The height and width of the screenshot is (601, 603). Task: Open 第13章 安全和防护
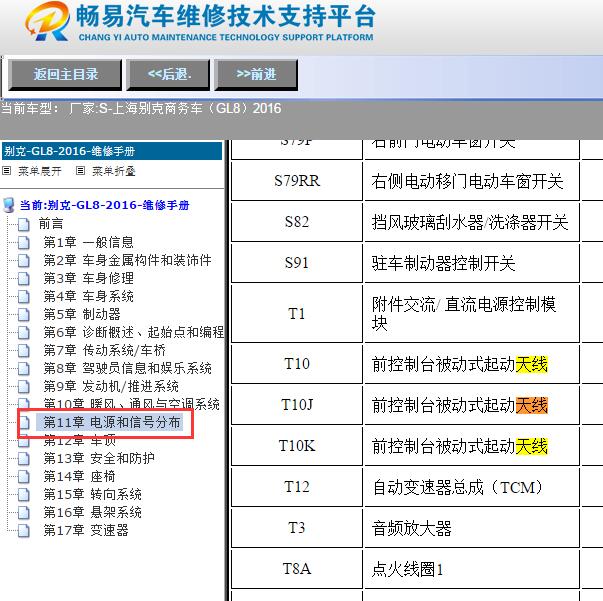(x=98, y=458)
